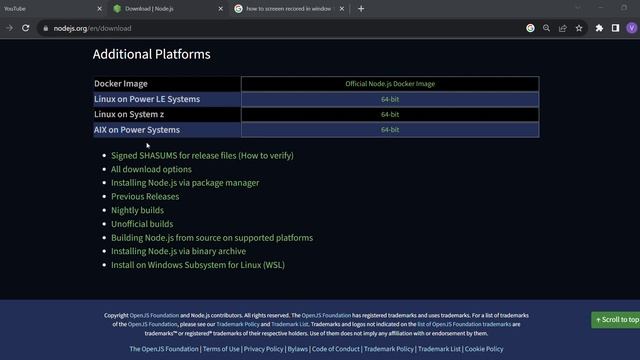Open Building Node.js from source link
640x360 pixels.
click(x=212, y=238)
